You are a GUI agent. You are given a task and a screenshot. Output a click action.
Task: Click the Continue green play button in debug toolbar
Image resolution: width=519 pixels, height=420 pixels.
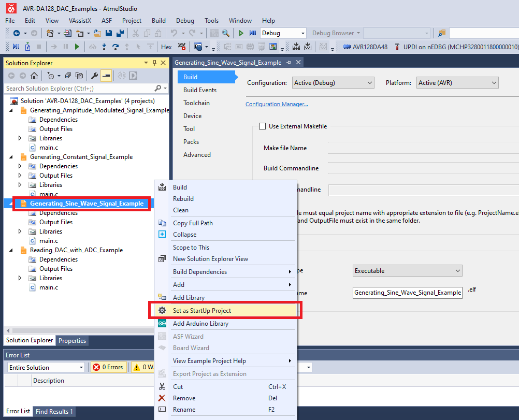point(77,47)
